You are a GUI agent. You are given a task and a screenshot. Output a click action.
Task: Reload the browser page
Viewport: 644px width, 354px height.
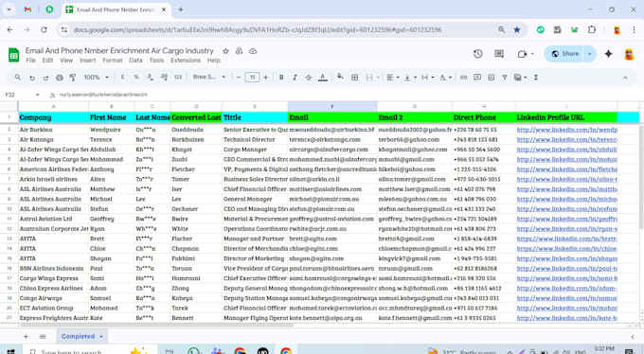pyautogui.click(x=44, y=29)
